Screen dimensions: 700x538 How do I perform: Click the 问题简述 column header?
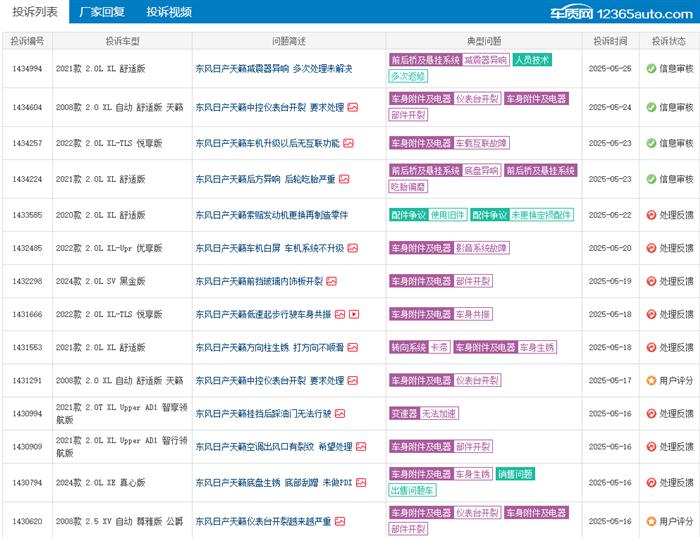click(289, 41)
